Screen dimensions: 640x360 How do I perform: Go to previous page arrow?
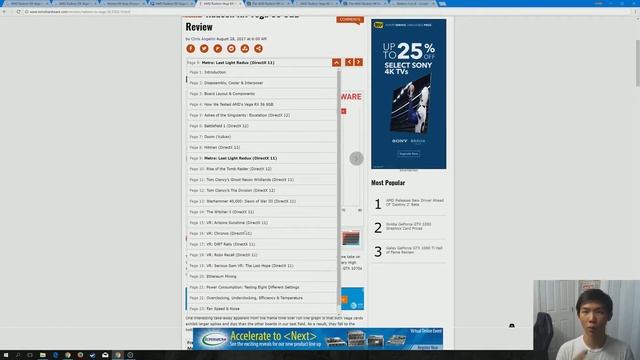[x=349, y=62]
